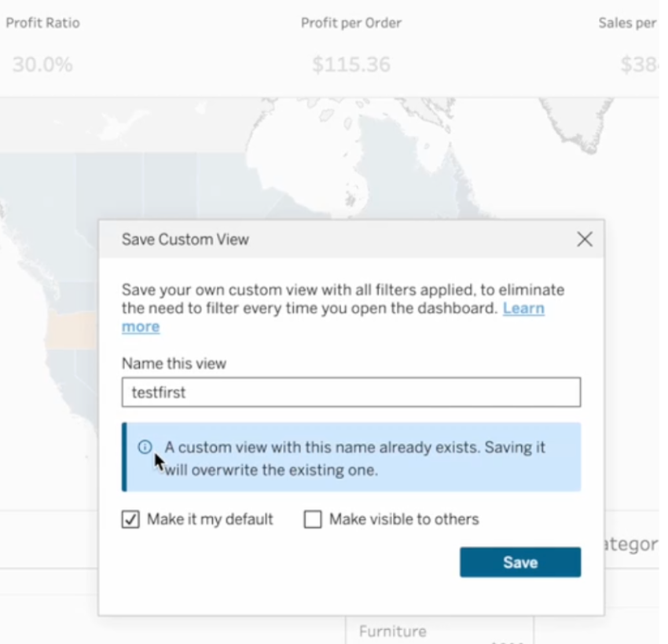The image size is (668, 644).
Task: Click the X to dismiss the Save Custom View dialog
Action: pos(584,240)
